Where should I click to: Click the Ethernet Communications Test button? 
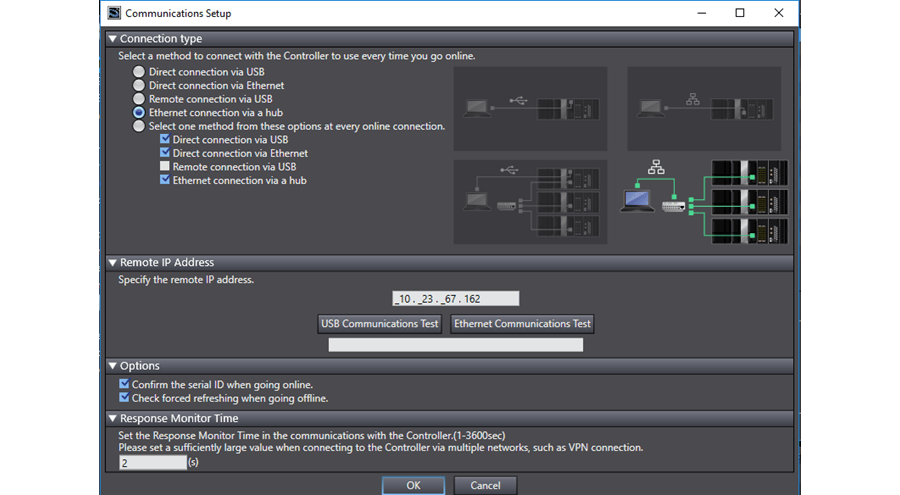[x=522, y=324]
